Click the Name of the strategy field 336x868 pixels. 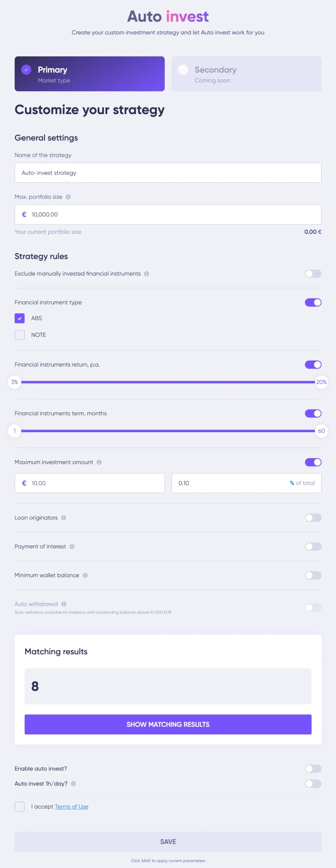coord(168,173)
